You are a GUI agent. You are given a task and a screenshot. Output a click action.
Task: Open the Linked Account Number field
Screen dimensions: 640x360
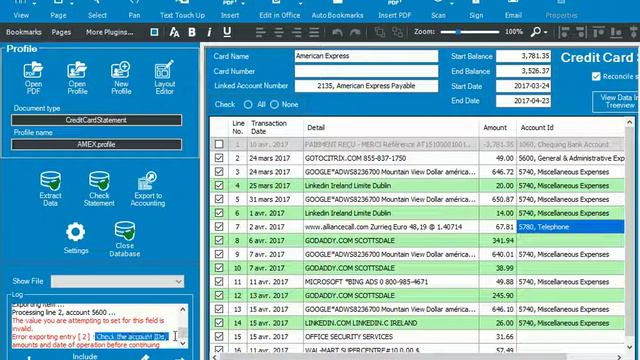(x=366, y=86)
